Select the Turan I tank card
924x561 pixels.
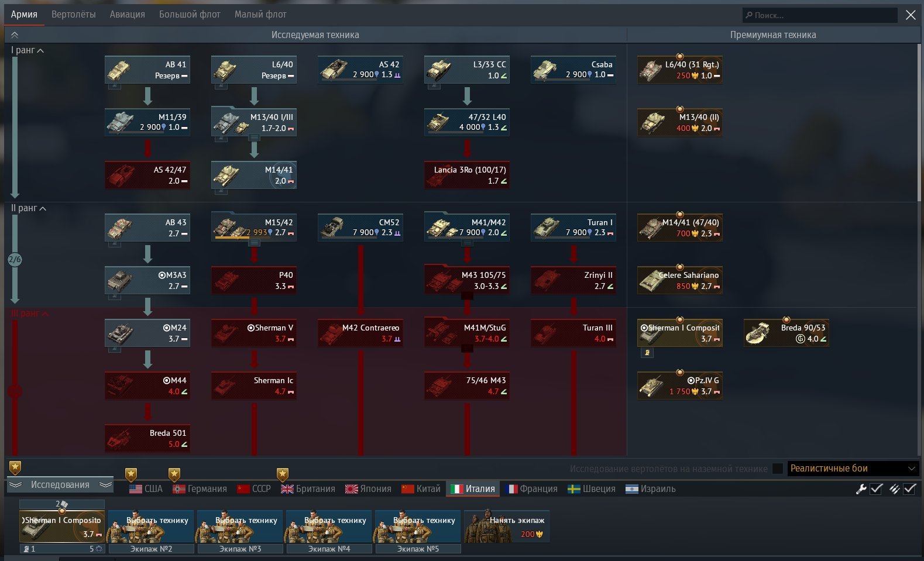(x=573, y=228)
